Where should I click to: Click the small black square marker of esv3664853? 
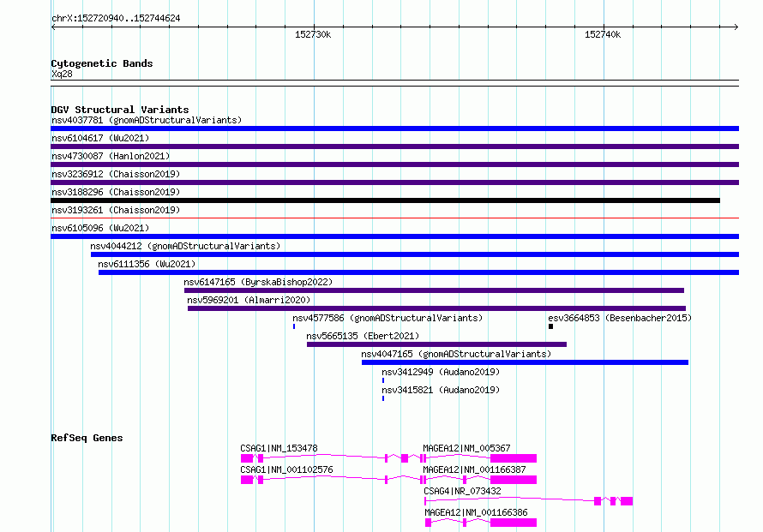pos(551,326)
